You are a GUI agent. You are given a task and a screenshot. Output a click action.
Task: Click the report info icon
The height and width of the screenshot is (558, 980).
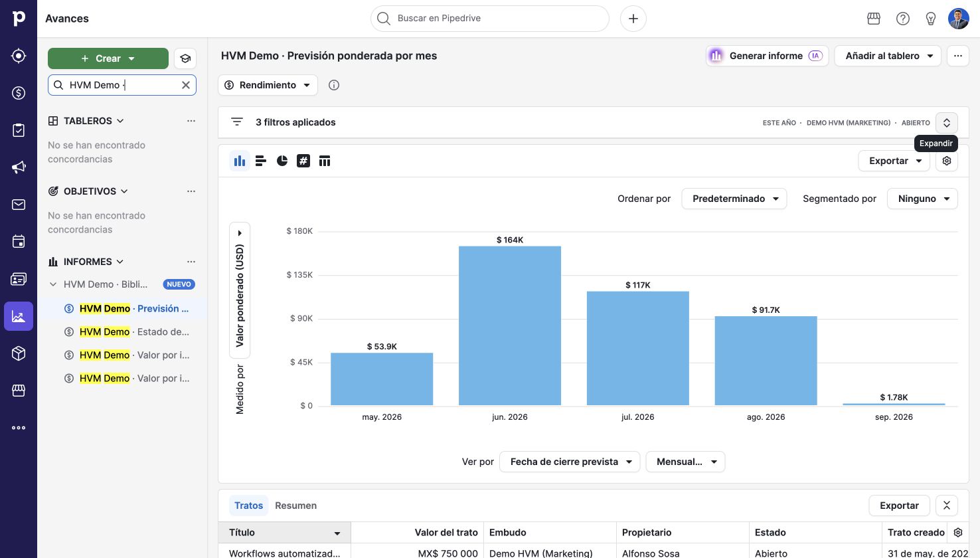[334, 85]
